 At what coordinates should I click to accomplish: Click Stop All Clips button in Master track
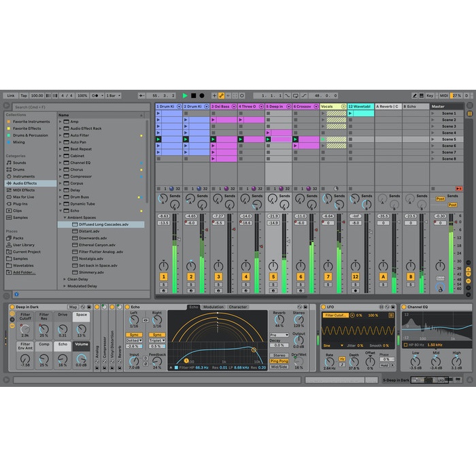coord(433,189)
